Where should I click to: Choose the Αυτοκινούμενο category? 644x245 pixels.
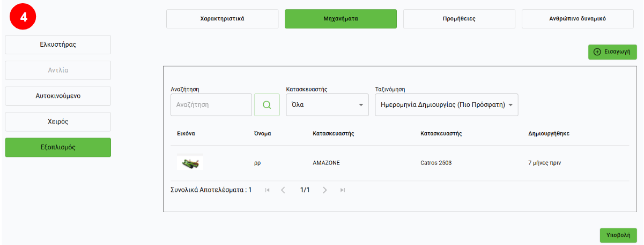(x=58, y=96)
